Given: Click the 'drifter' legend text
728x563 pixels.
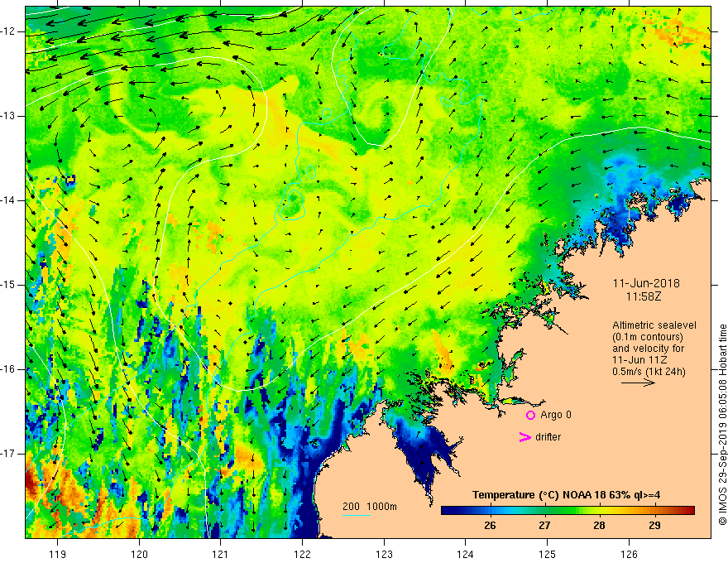Looking at the screenshot, I should 548,437.
